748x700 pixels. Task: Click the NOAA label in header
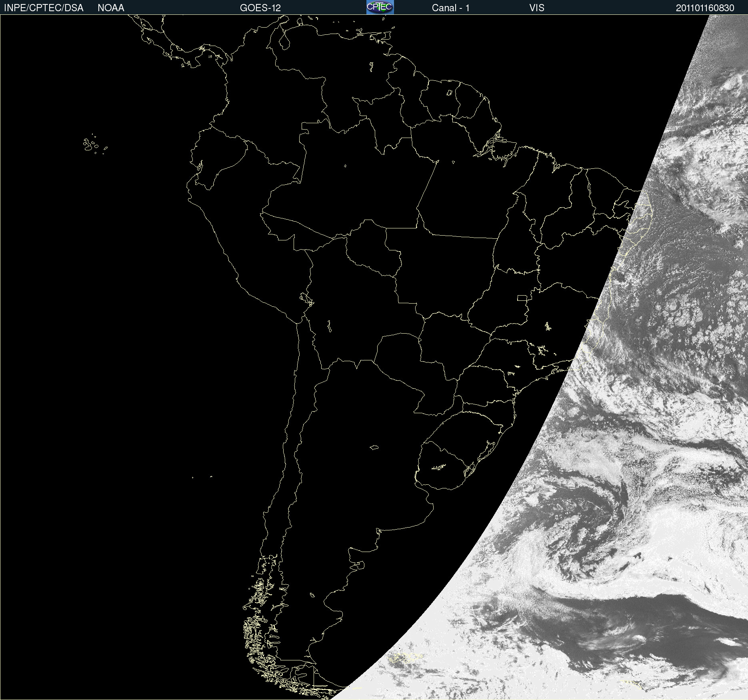coord(111,8)
